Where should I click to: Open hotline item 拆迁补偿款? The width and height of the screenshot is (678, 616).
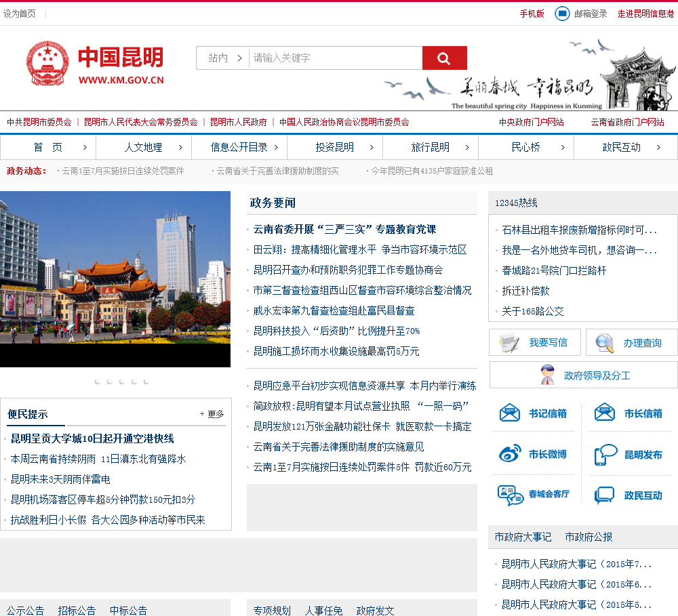pos(525,291)
